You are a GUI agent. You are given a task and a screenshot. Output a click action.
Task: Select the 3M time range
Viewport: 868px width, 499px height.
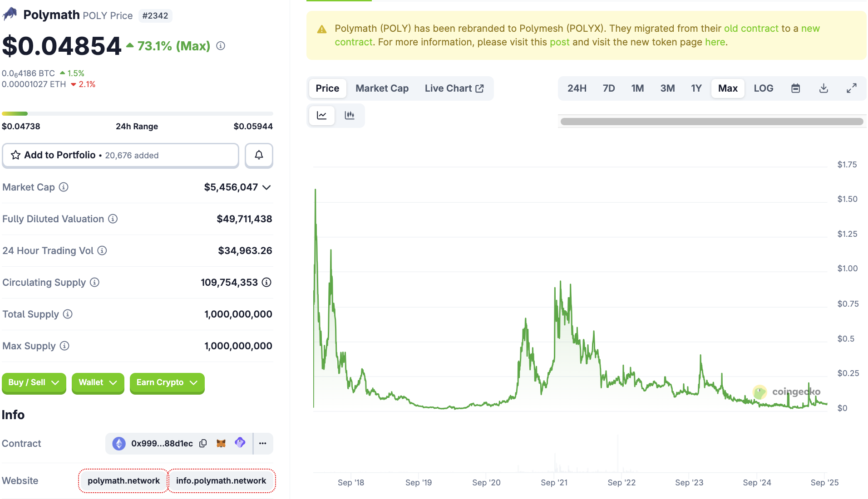point(667,88)
